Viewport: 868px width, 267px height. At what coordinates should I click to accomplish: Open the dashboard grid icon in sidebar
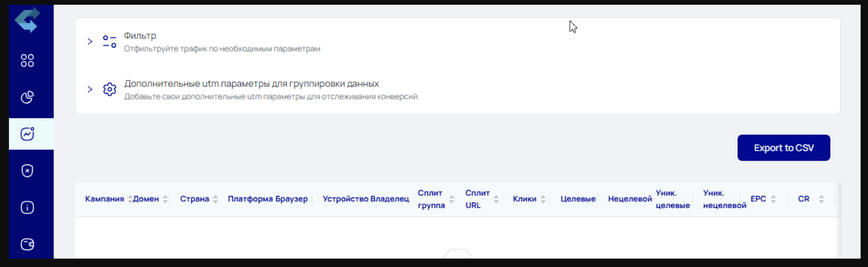(x=27, y=61)
